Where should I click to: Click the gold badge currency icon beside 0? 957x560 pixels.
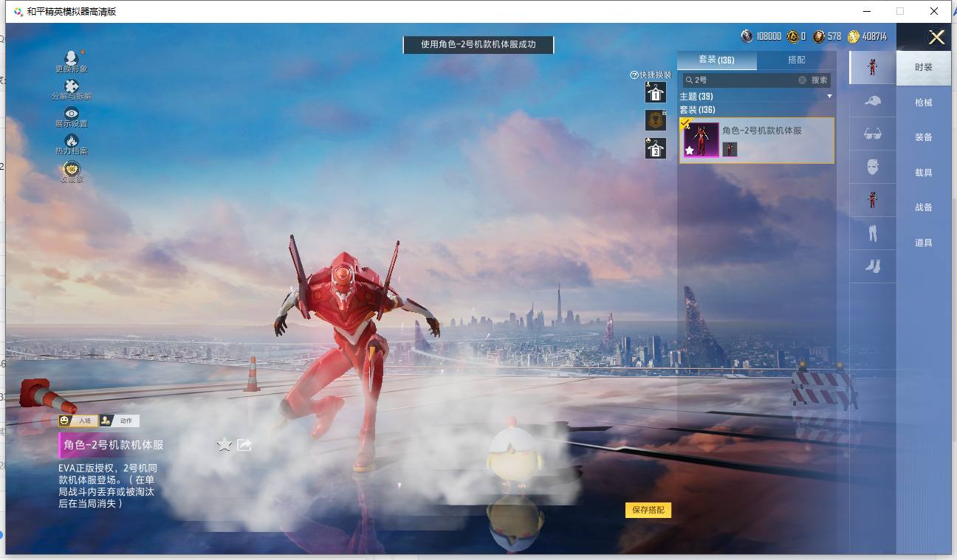793,36
